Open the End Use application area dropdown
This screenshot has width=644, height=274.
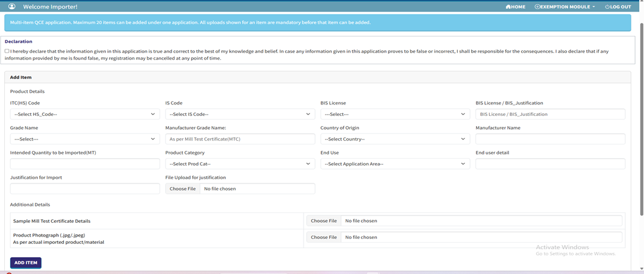pyautogui.click(x=395, y=164)
